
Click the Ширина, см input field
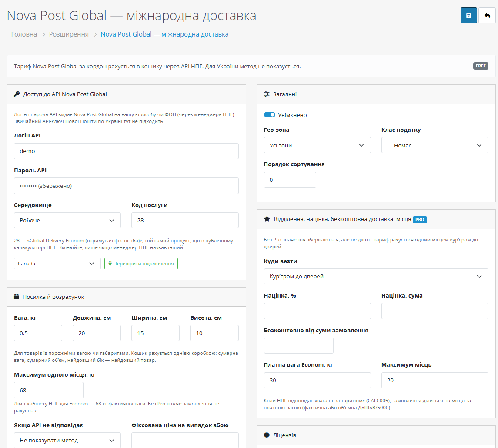coord(155,333)
